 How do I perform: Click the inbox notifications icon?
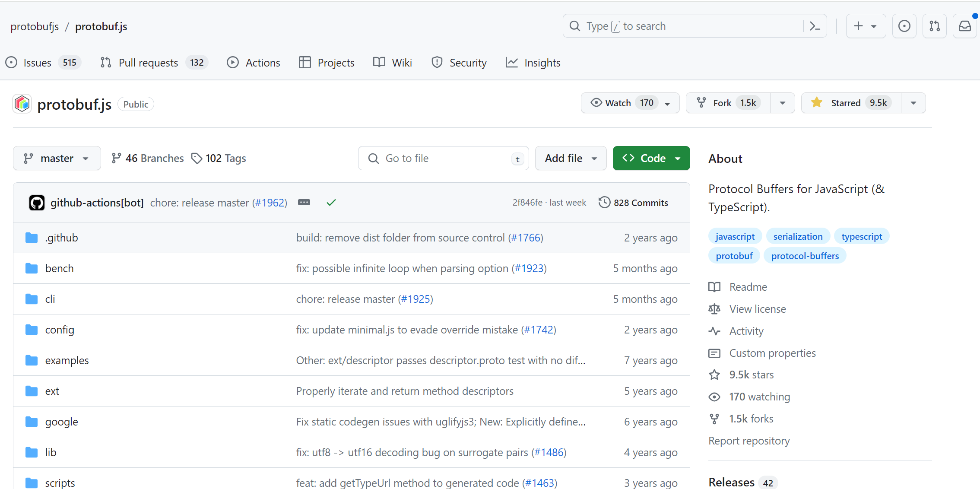pos(964,26)
